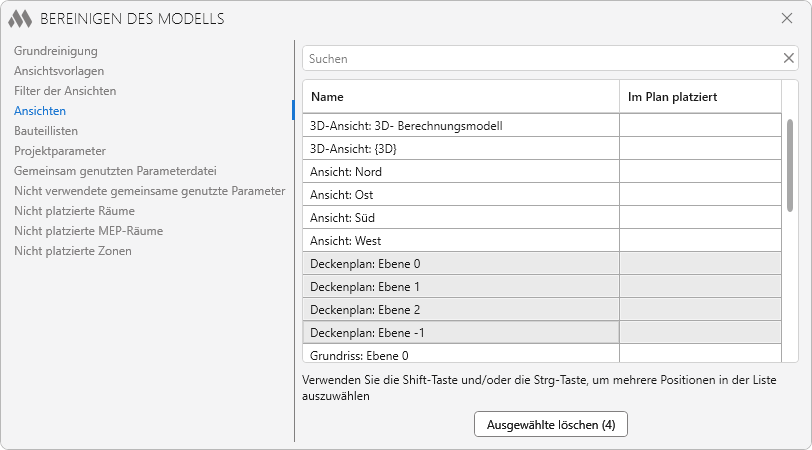The height and width of the screenshot is (450, 812).
Task: Pick the Deckenplan: Ebene 1 row
Action: (460, 286)
